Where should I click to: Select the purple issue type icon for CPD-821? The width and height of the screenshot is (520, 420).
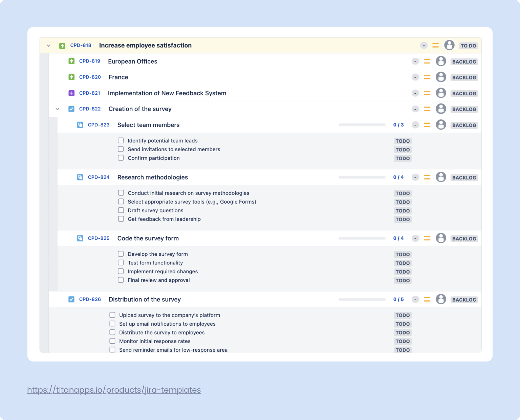71,93
